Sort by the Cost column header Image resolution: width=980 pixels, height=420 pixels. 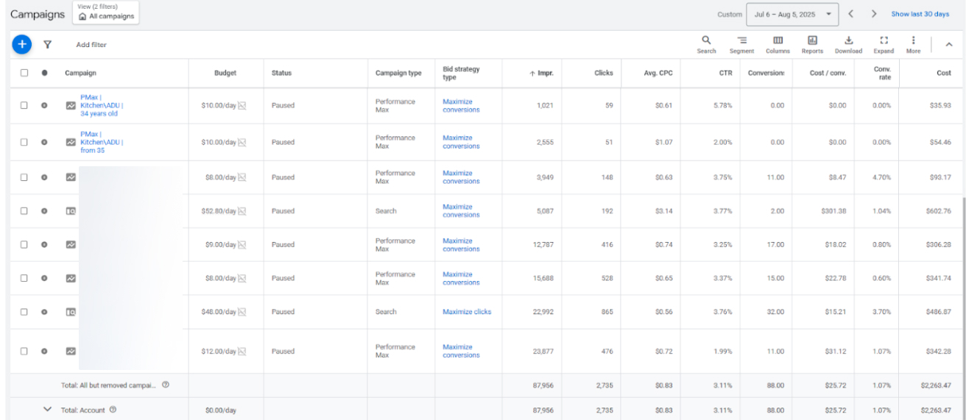coord(944,73)
